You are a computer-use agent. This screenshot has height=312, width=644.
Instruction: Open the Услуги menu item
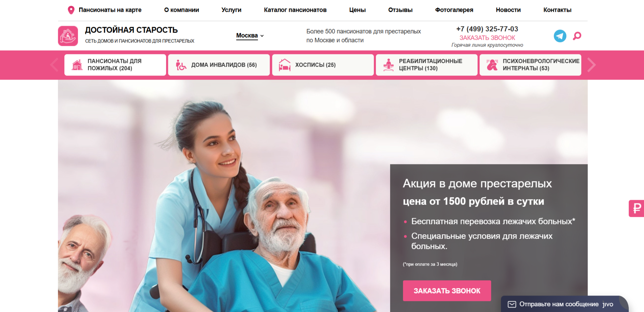232,10
